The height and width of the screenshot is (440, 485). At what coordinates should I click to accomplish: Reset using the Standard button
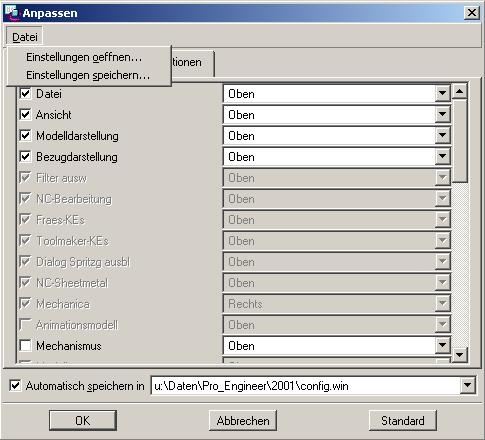point(403,420)
